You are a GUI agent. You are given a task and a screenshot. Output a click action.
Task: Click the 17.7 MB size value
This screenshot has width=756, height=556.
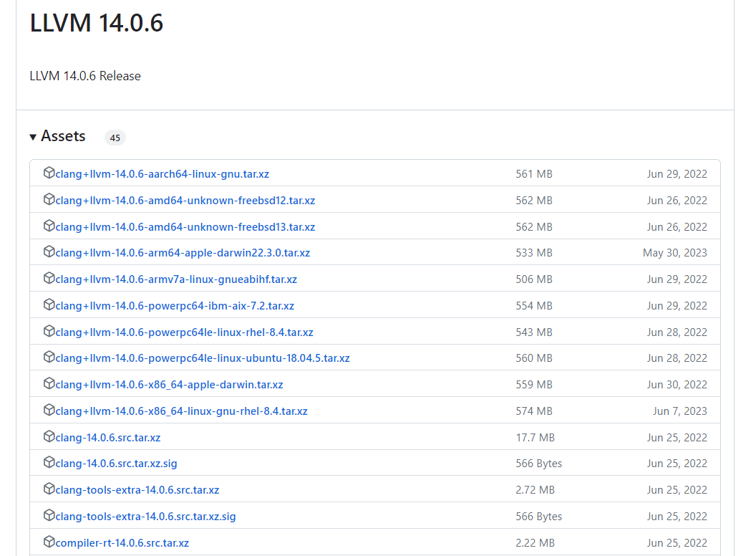pyautogui.click(x=535, y=438)
